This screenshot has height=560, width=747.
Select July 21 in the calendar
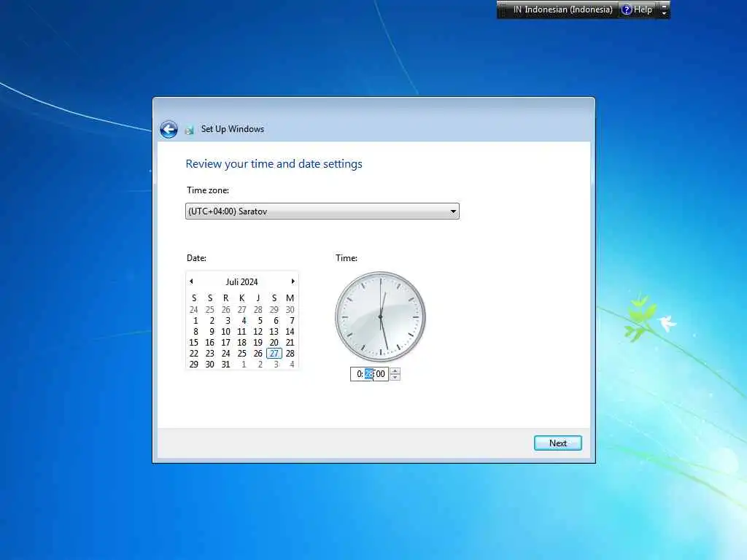tap(290, 343)
